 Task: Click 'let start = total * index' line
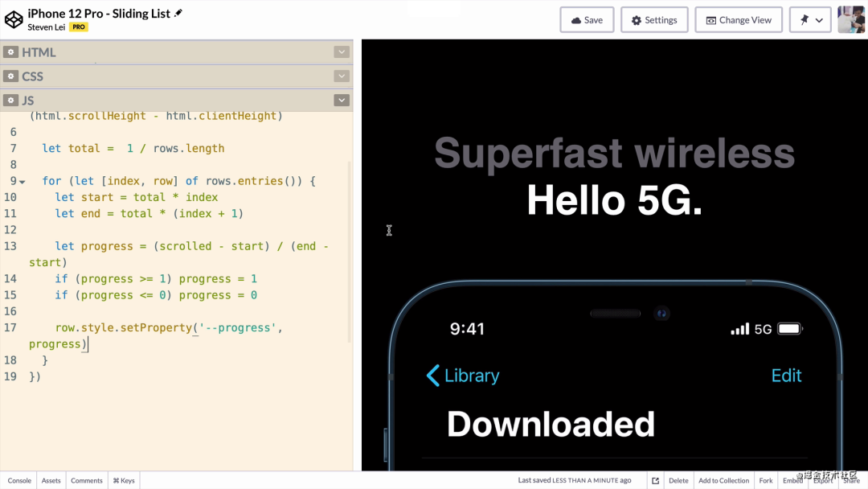[136, 197]
